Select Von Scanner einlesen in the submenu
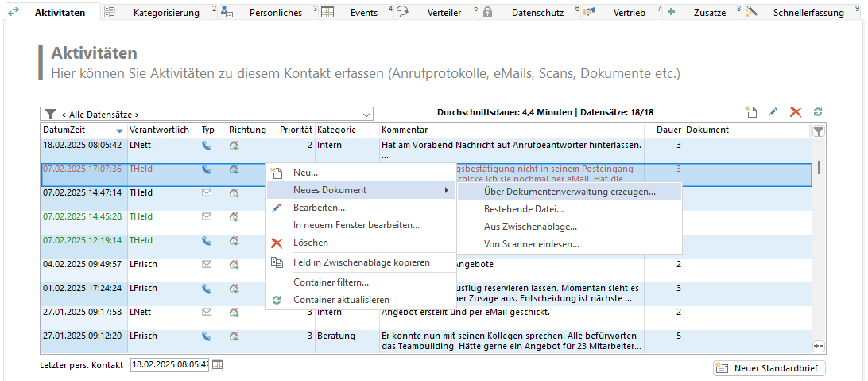Image resolution: width=868 pixels, height=381 pixels. tap(531, 244)
